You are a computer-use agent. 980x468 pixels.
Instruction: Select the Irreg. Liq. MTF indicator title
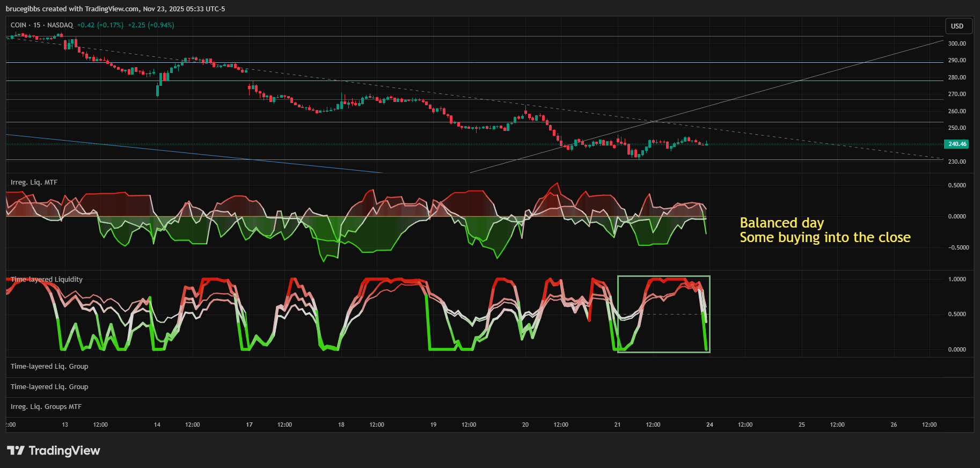(x=34, y=182)
